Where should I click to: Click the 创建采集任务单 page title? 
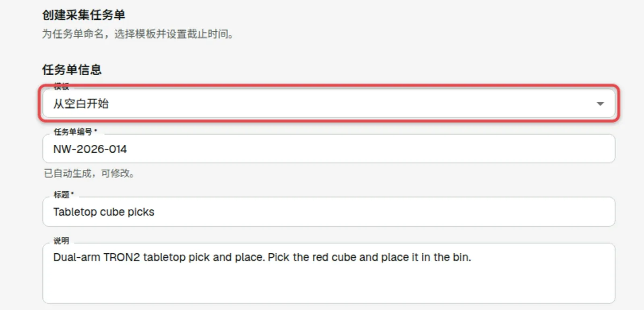(84, 15)
